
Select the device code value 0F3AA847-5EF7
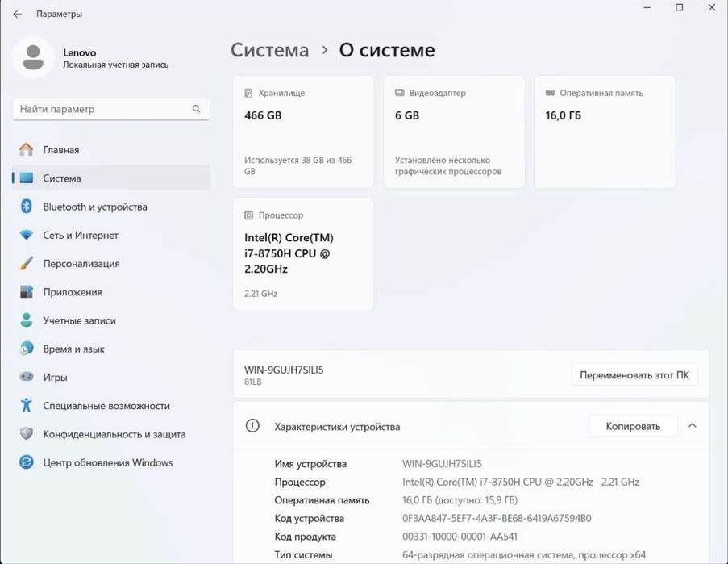click(497, 518)
